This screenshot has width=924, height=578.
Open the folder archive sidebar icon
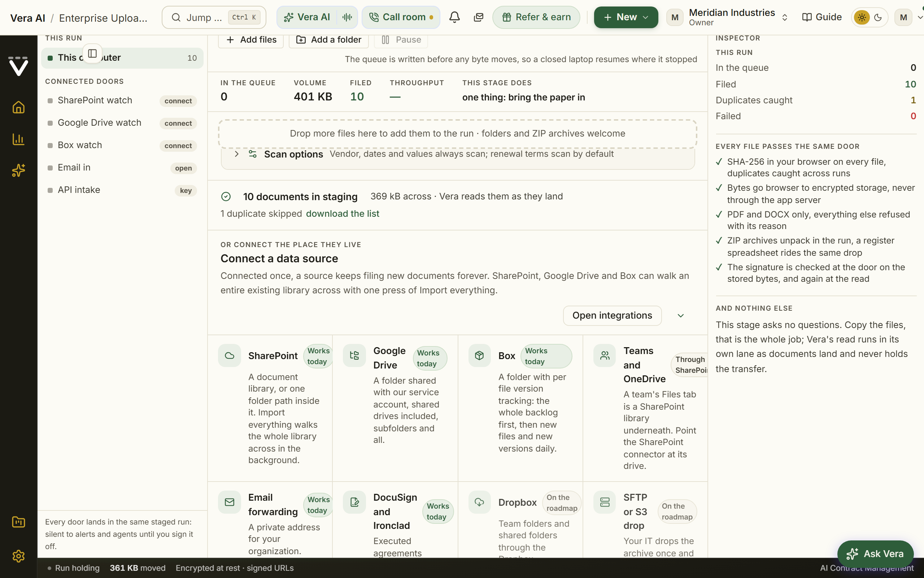click(18, 522)
